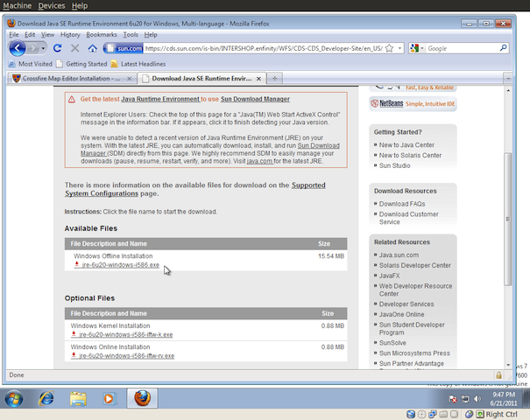This screenshot has height=420, width=530.
Task: Open the Java.sun.com related link
Action: (x=399, y=255)
